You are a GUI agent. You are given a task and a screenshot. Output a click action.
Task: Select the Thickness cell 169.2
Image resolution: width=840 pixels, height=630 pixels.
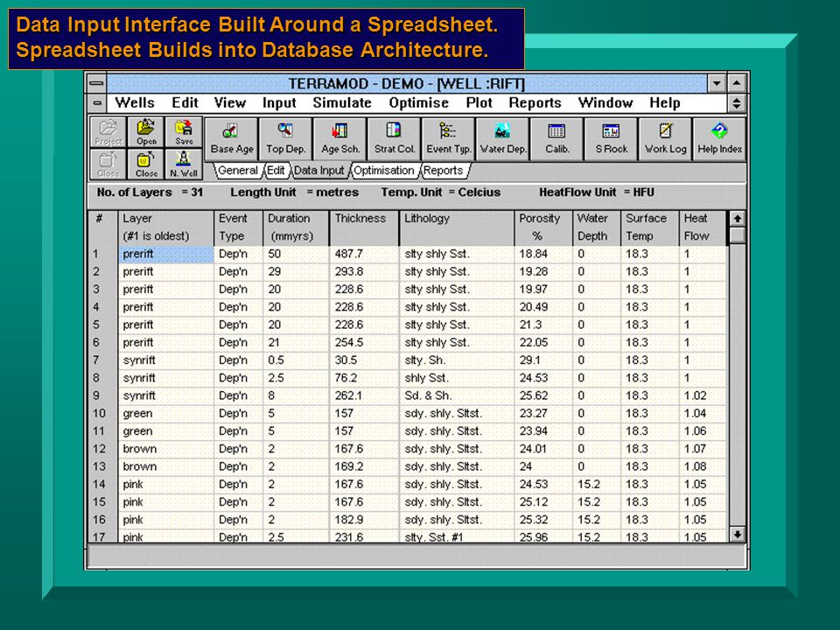pos(364,466)
